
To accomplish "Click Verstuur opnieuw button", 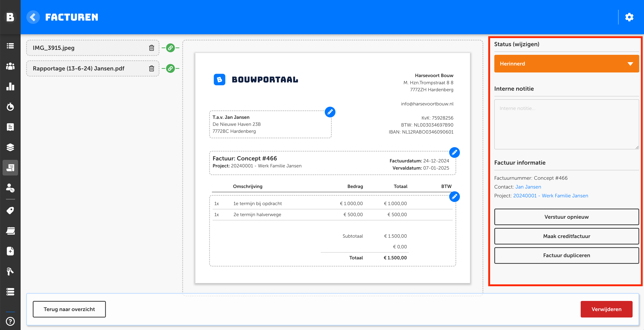I will point(566,217).
